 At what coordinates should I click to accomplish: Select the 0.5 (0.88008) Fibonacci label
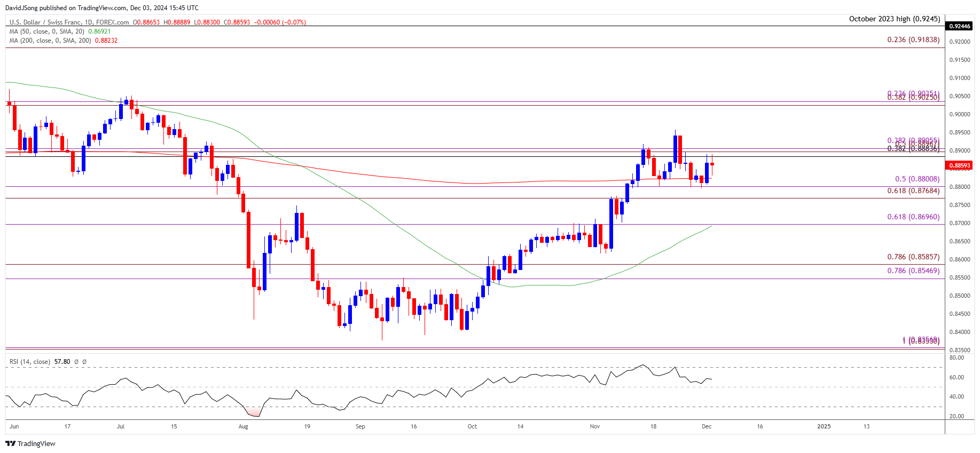(x=918, y=179)
